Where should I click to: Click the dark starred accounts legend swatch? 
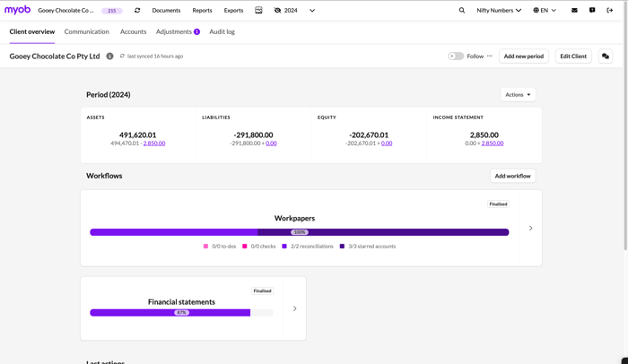click(x=342, y=247)
